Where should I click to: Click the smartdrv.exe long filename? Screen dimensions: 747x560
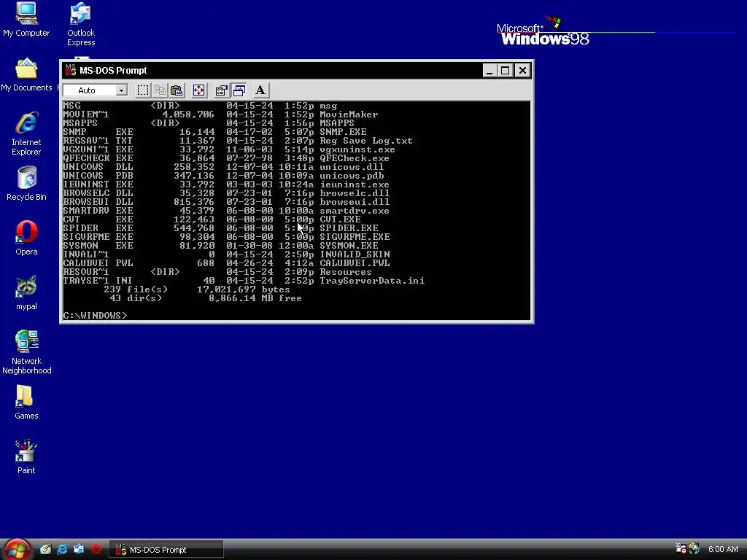355,211
